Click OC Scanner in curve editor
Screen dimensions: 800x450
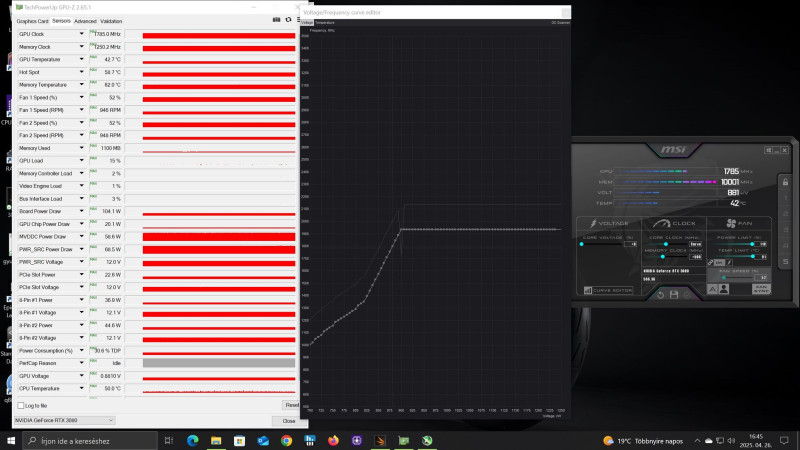pos(560,22)
